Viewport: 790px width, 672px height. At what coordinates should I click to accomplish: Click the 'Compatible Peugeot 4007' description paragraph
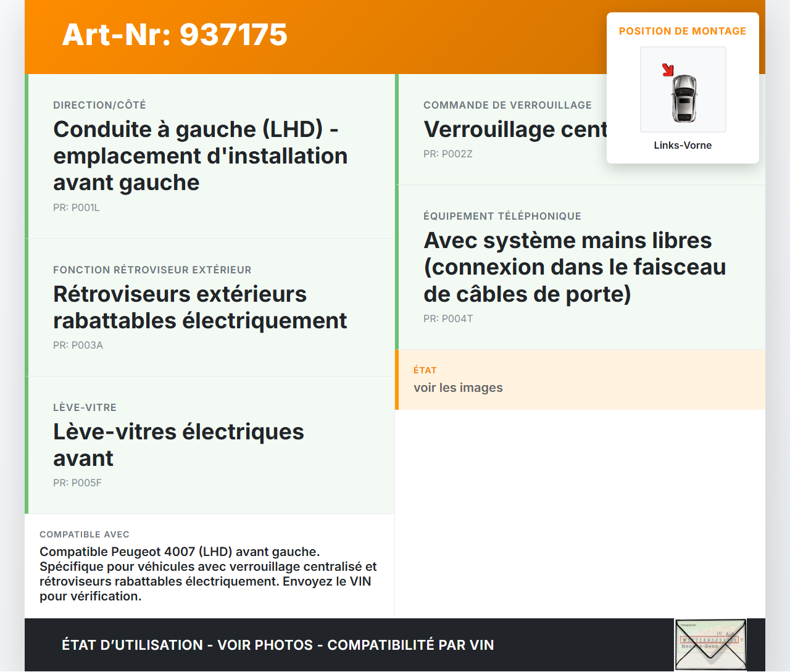click(x=208, y=574)
